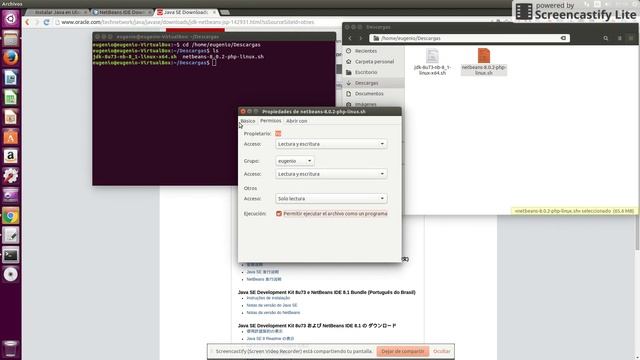Switch to the 'Abrir con' tab
This screenshot has height=360, width=640.
tap(297, 121)
